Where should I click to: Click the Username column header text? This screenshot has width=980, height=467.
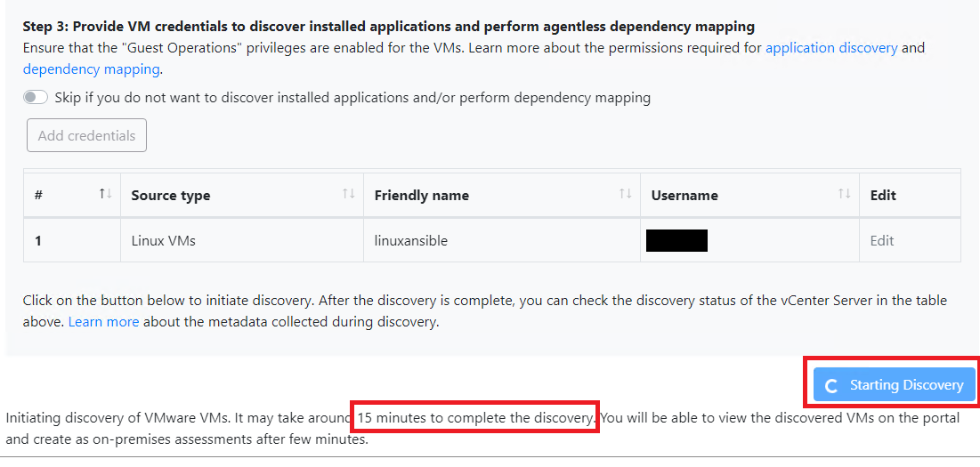(684, 196)
